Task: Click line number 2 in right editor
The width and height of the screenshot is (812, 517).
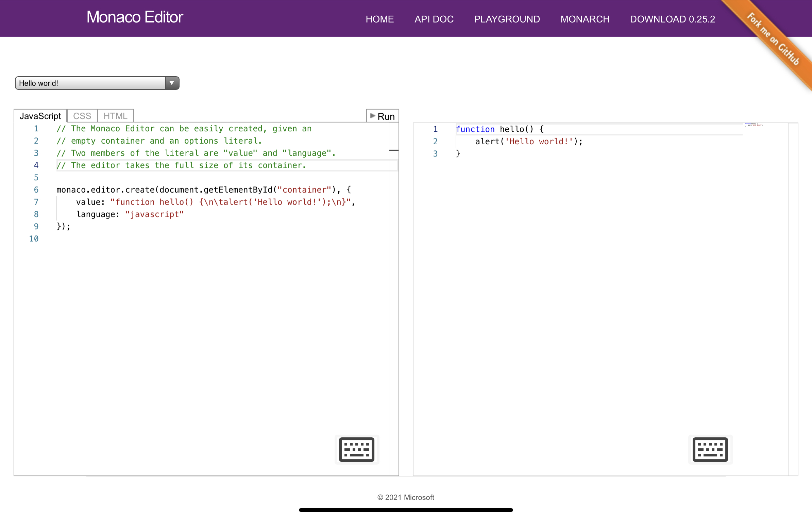Action: 435,141
